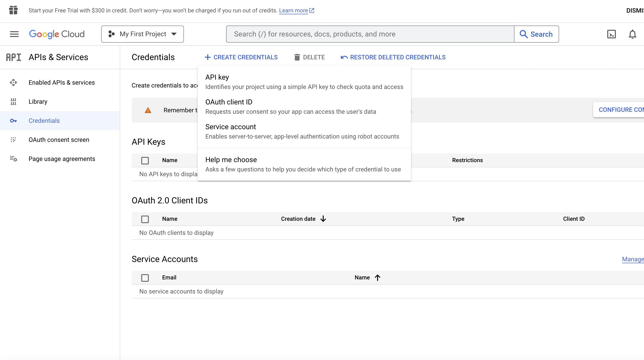Click the Type column header
The image size is (644, 360).
458,219
